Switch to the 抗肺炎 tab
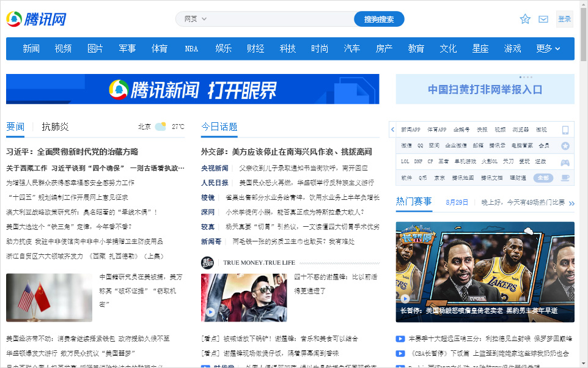Viewport: 588px width, 368px height. pos(55,127)
